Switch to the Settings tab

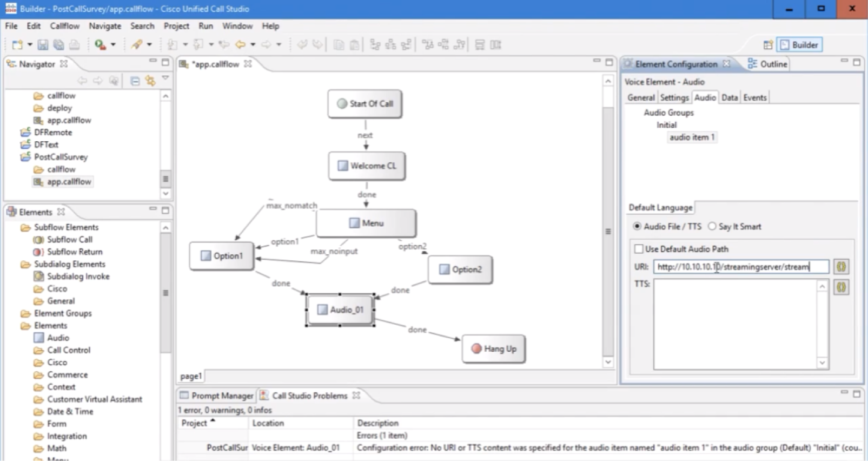(x=674, y=97)
